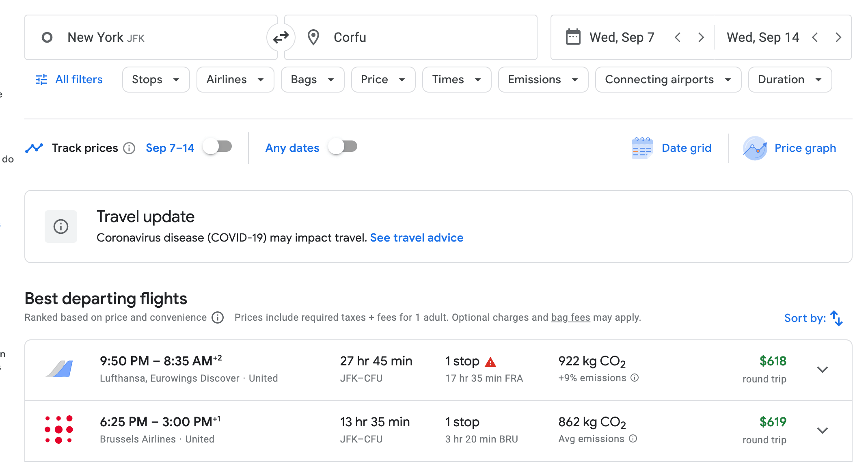
Task: Click info icon next to Ranked based on price
Action: (x=218, y=317)
